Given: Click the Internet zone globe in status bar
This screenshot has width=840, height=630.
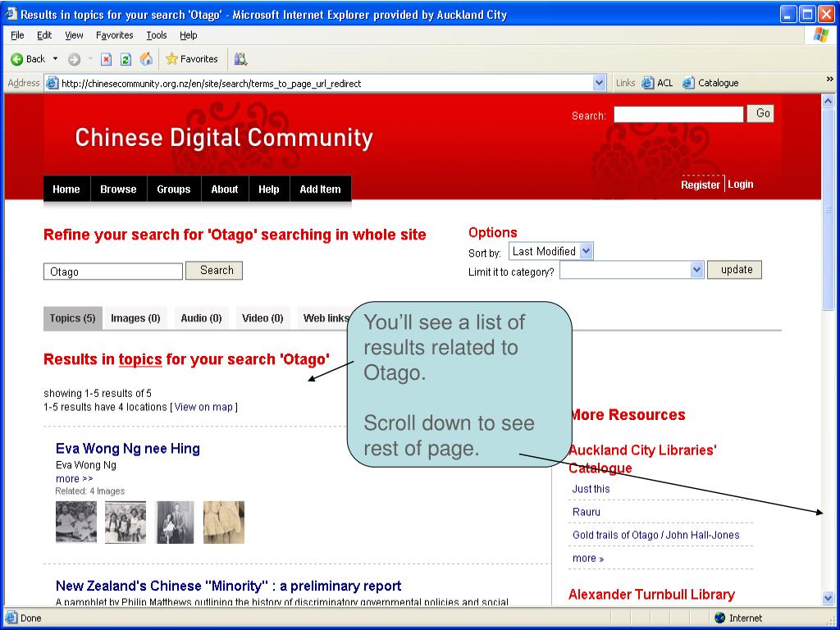Looking at the screenshot, I should pyautogui.click(x=720, y=618).
